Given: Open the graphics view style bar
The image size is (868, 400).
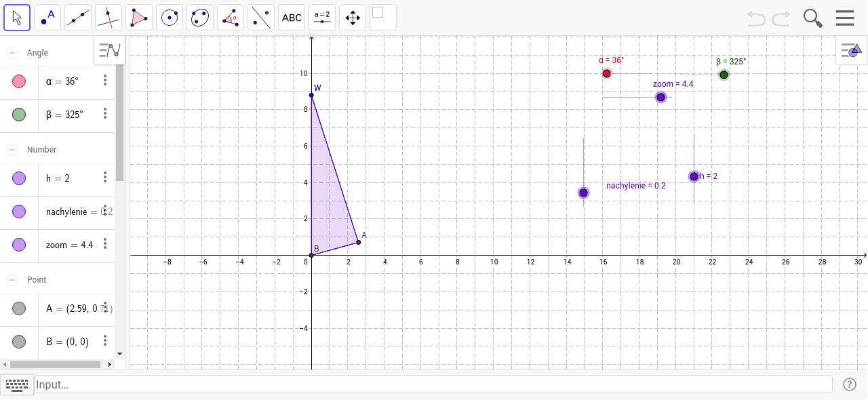Looking at the screenshot, I should [851, 49].
